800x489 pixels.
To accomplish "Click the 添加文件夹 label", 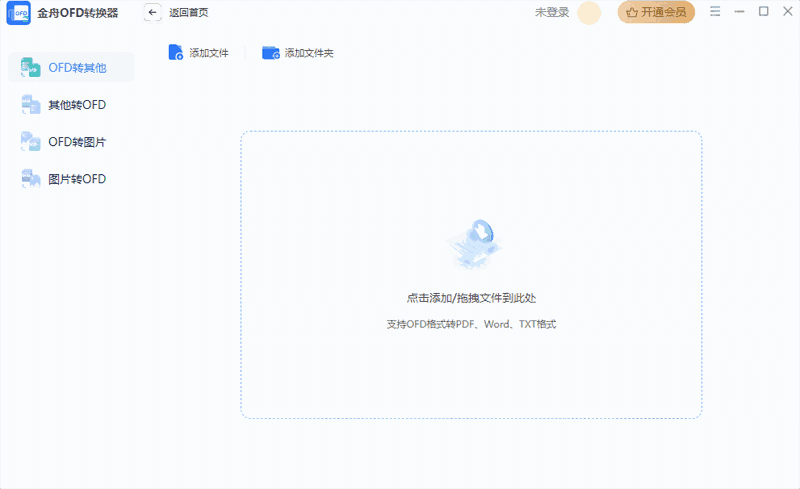I will point(309,53).
